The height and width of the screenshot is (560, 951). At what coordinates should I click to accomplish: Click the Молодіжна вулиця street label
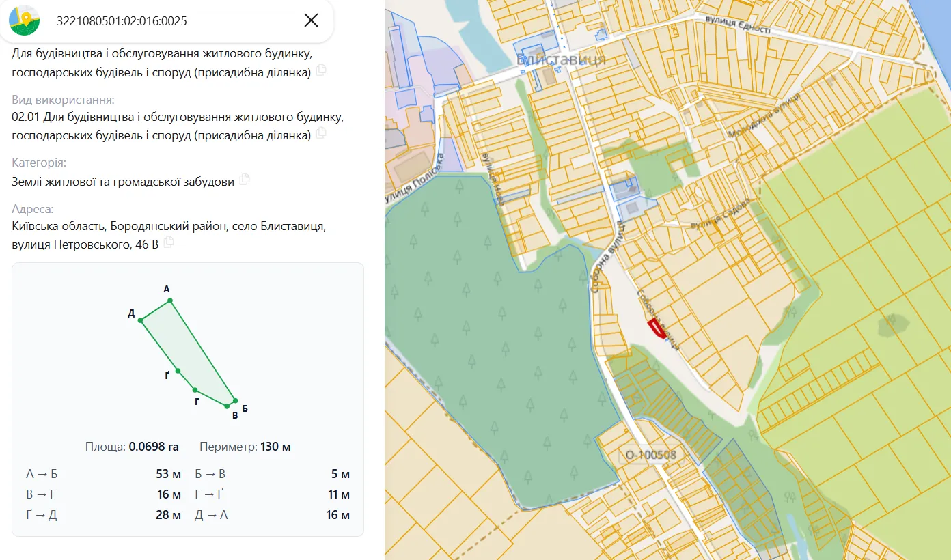pyautogui.click(x=764, y=115)
